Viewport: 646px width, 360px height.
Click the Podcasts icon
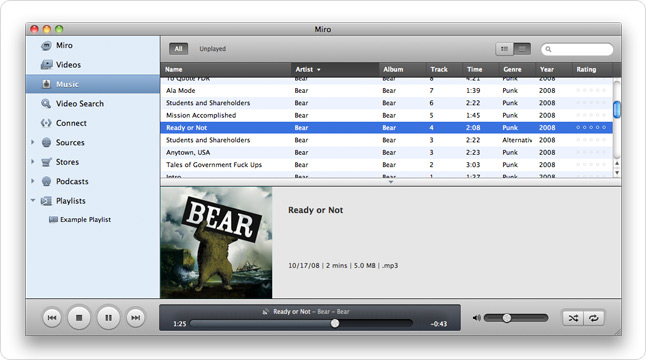coord(46,181)
